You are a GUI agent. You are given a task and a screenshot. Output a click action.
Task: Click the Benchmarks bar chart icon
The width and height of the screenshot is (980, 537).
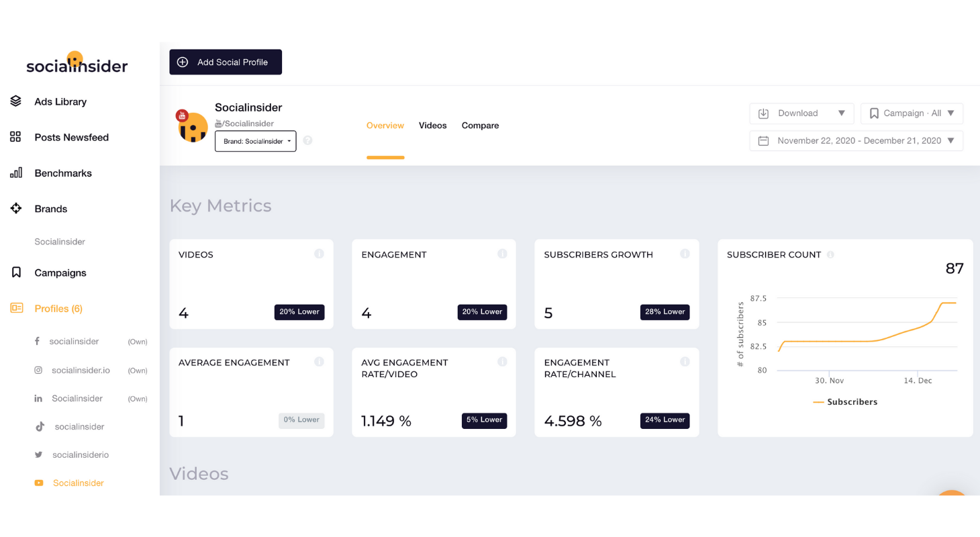(x=16, y=173)
